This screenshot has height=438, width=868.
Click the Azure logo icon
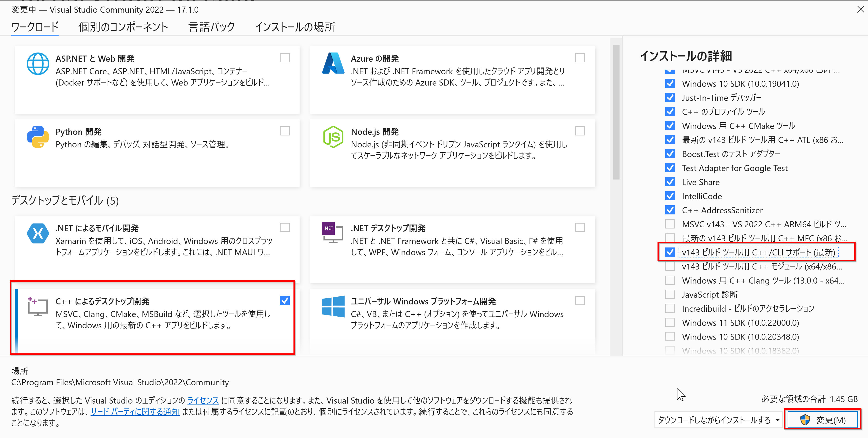[333, 63]
